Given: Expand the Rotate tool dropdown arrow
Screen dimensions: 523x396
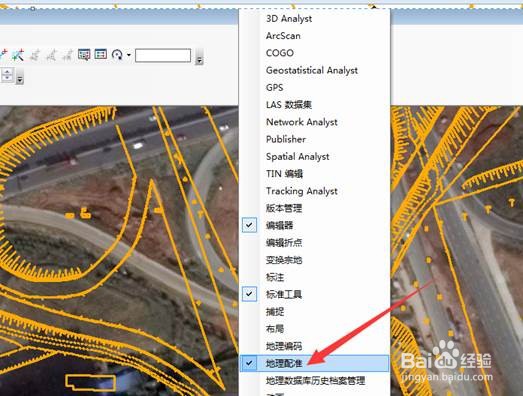Looking at the screenshot, I should pos(129,55).
